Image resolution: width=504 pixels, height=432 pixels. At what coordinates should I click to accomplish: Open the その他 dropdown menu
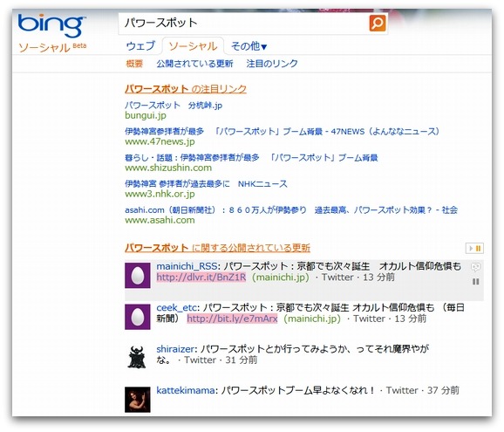pos(249,46)
